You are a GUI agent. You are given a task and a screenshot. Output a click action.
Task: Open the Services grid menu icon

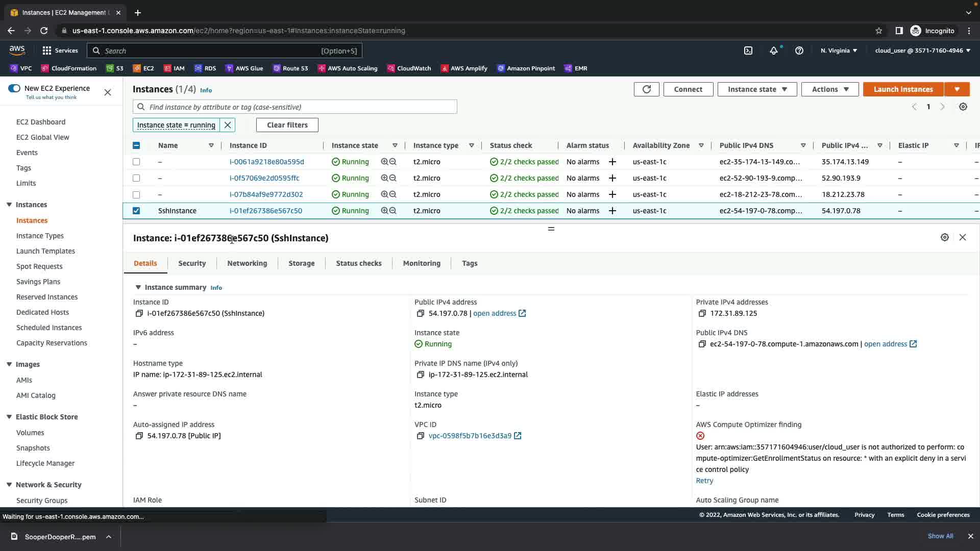click(x=47, y=51)
